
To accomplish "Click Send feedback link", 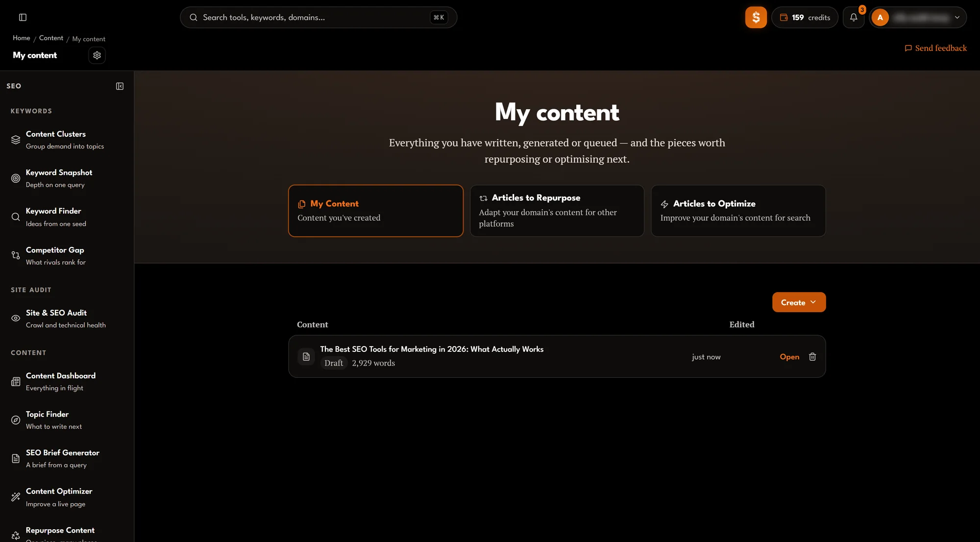I will point(935,48).
